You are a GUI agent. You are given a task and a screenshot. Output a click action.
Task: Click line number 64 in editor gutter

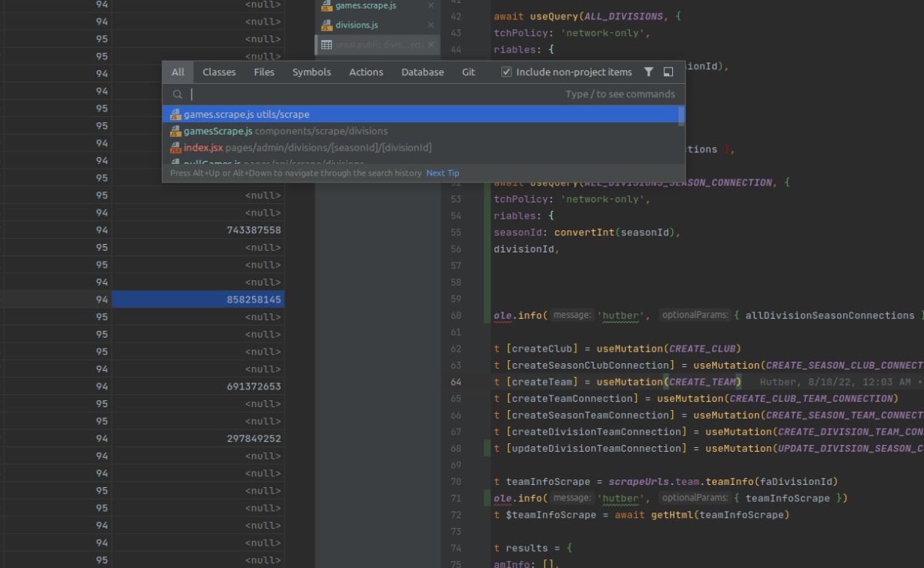point(456,382)
